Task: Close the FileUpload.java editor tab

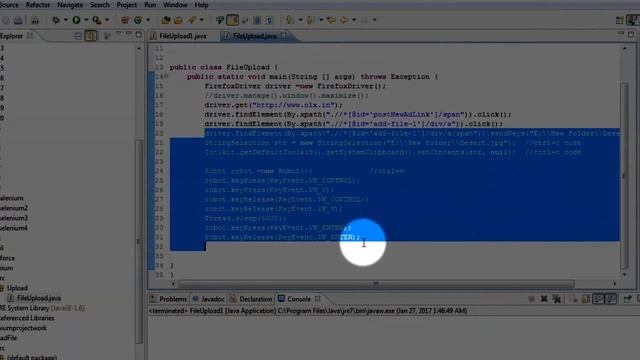Action: pos(284,36)
